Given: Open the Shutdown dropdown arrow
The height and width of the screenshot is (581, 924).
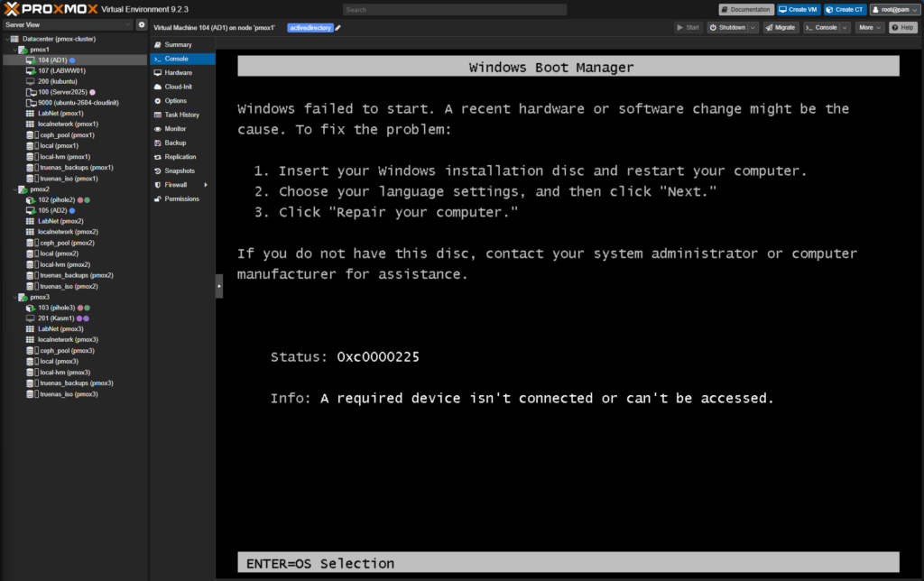Looking at the screenshot, I should click(753, 28).
